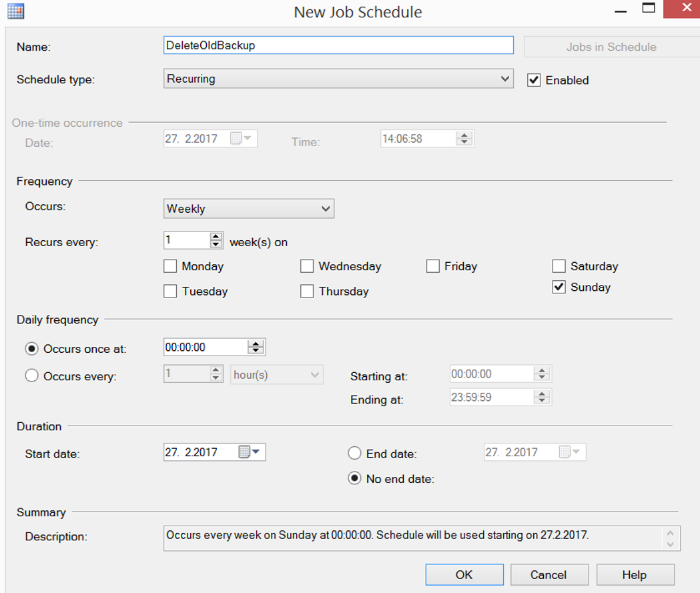Check the Wednesday checkbox
The image size is (700, 593).
(307, 266)
